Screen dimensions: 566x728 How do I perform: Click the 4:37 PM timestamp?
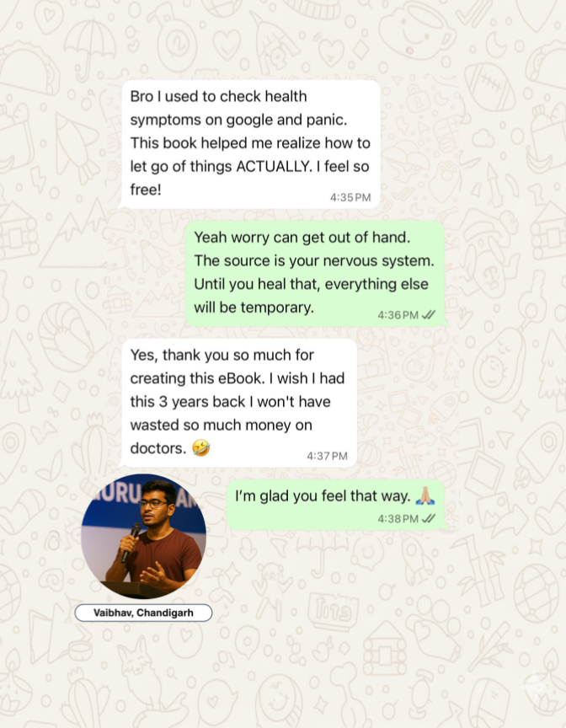(x=327, y=456)
